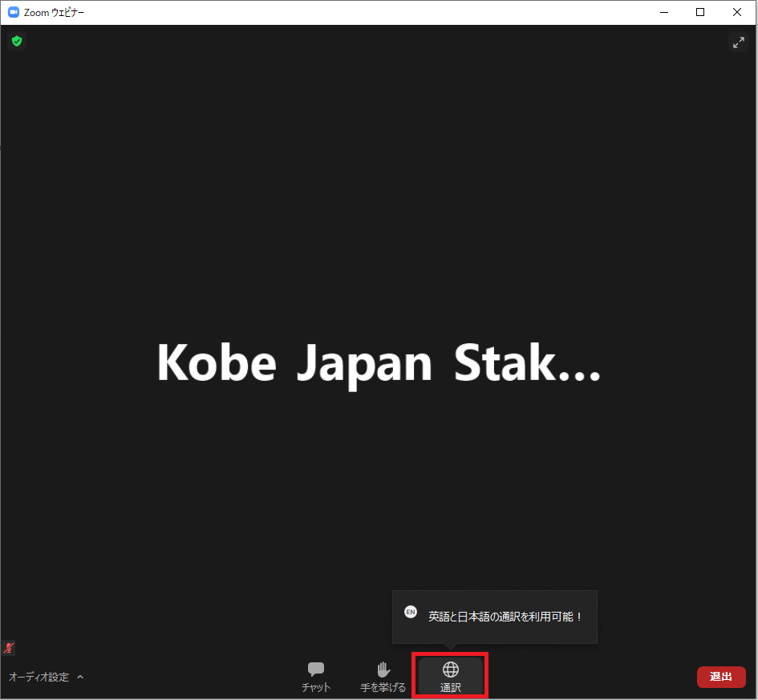Click the Zoom ウェビナー window title text
Image resolution: width=758 pixels, height=700 pixels.
pos(54,13)
